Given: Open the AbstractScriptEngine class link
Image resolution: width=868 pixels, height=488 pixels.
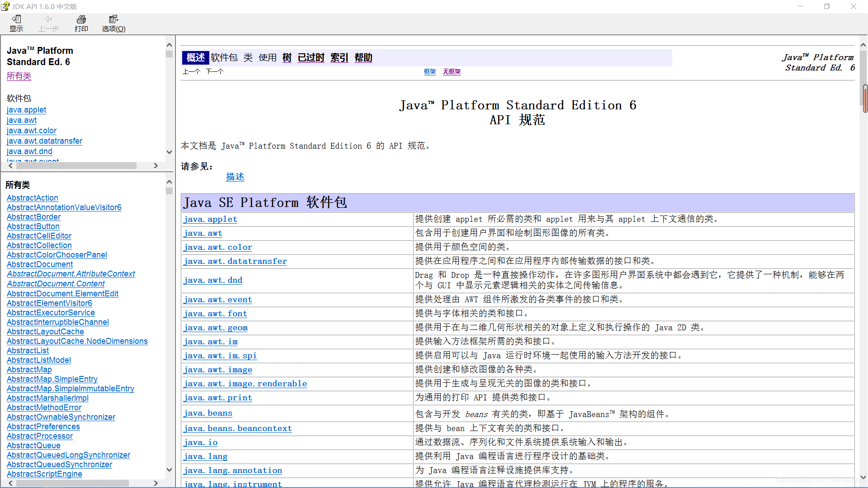Looking at the screenshot, I should click(x=44, y=474).
